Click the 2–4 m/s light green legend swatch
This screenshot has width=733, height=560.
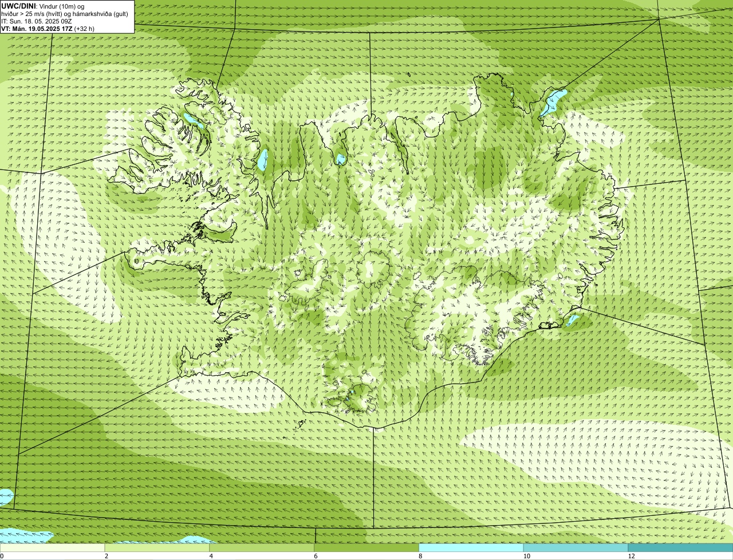pyautogui.click(x=157, y=547)
